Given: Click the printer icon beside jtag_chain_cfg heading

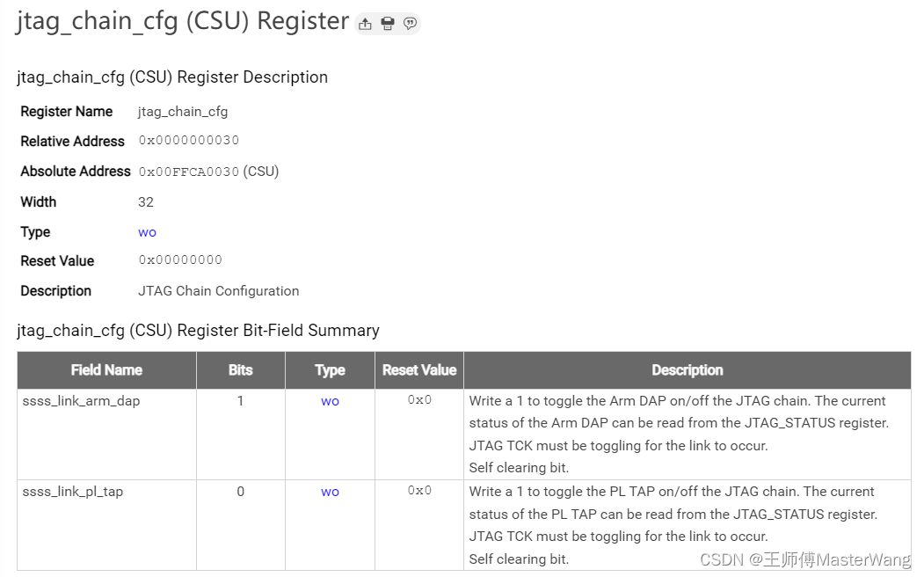Looking at the screenshot, I should click(387, 24).
